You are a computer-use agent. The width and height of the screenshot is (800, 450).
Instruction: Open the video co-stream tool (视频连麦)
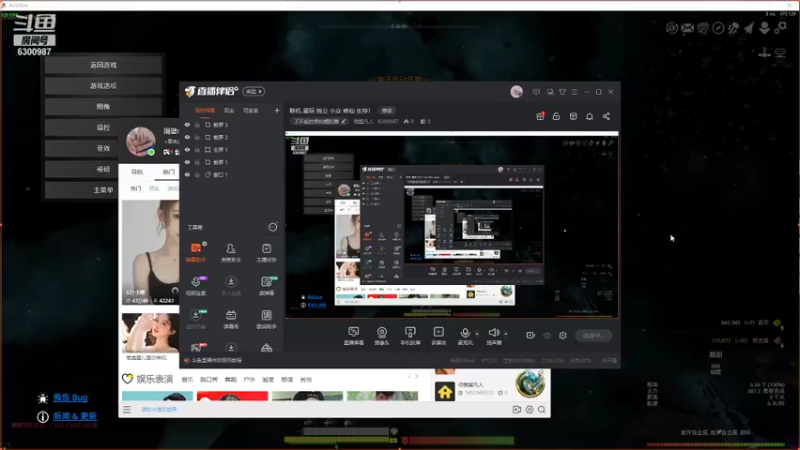point(195,286)
